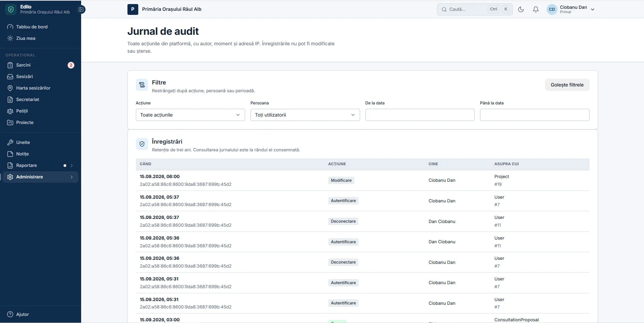Click the Secretariat document icon
Screen dimensions: 644x323
10,99
